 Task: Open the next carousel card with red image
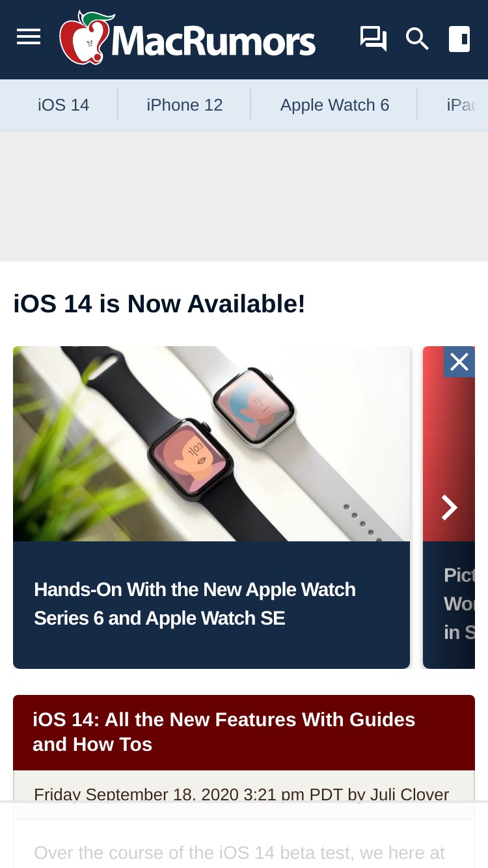[x=449, y=508]
